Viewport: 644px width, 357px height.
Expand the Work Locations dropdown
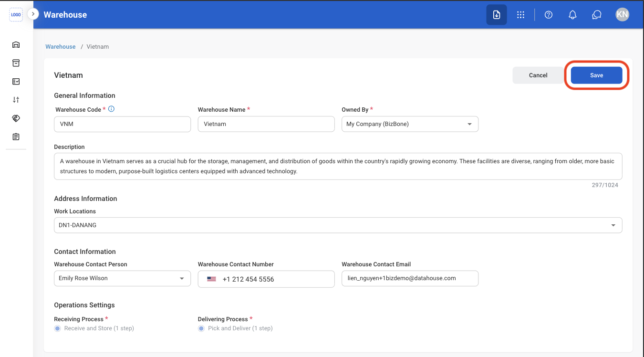(338, 225)
